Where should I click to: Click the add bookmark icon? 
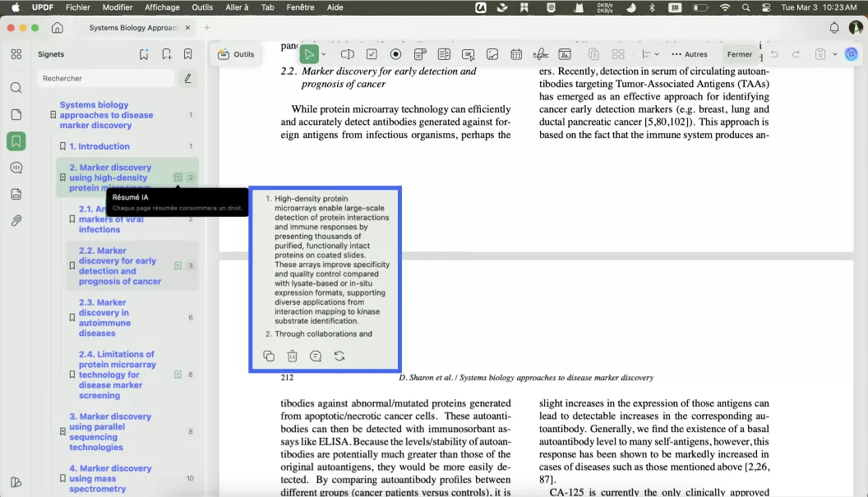[166, 54]
